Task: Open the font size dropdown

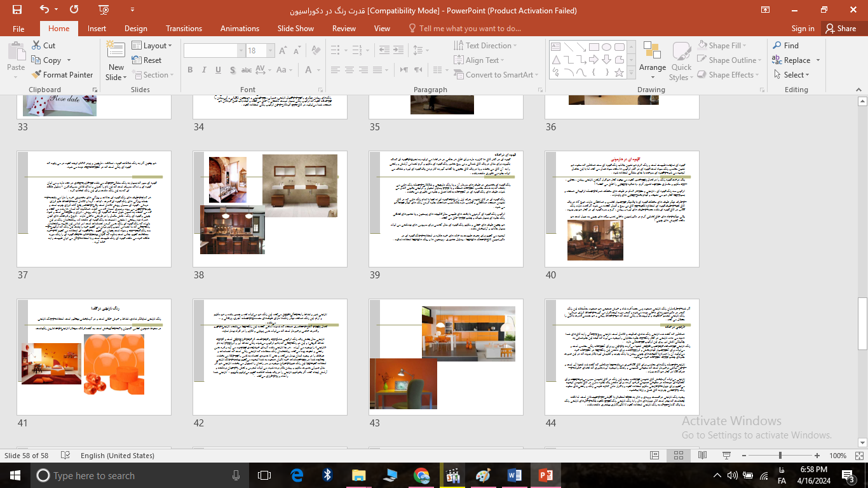Action: (x=271, y=51)
